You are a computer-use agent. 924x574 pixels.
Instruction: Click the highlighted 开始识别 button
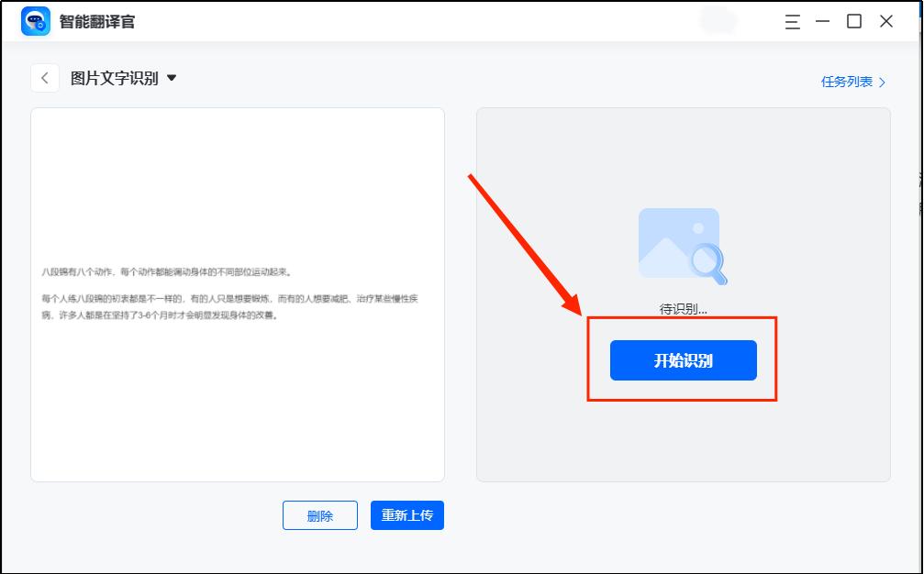pos(683,359)
